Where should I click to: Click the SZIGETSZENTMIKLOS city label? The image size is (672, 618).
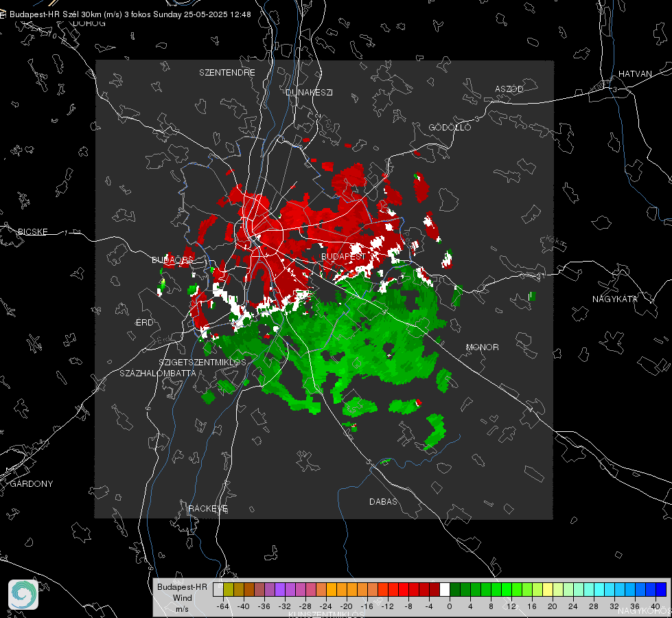point(202,362)
